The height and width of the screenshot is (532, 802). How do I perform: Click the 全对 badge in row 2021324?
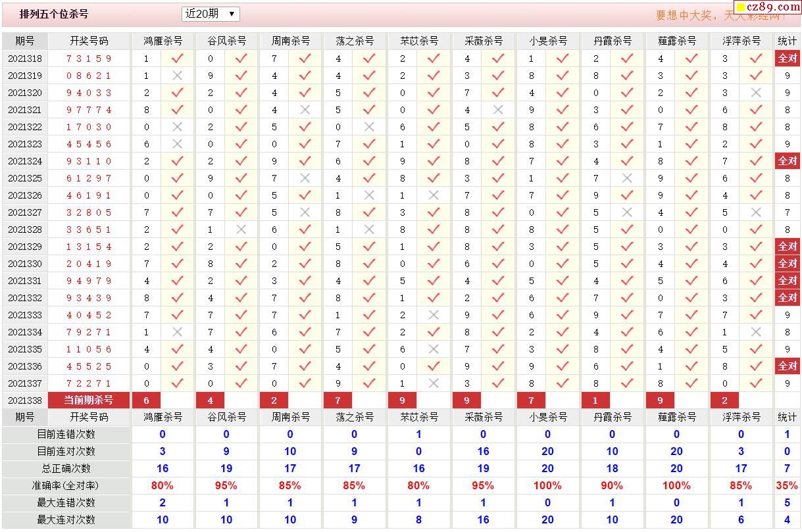788,161
